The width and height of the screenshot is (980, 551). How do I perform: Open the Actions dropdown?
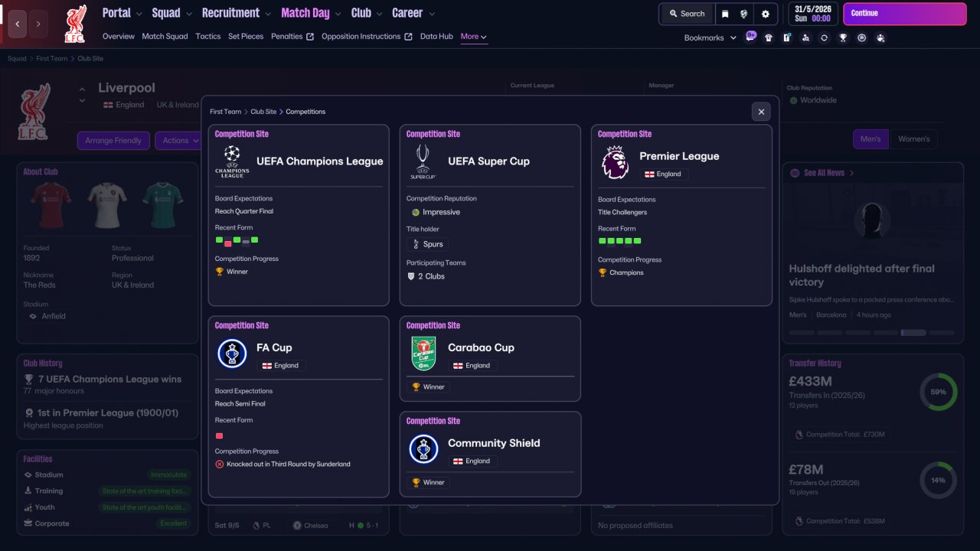click(181, 141)
